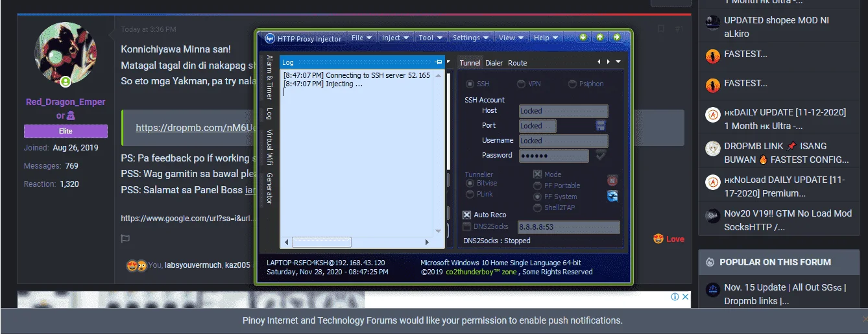Click the Love reaction emoji on the post
The image size is (868, 334).
tap(658, 239)
